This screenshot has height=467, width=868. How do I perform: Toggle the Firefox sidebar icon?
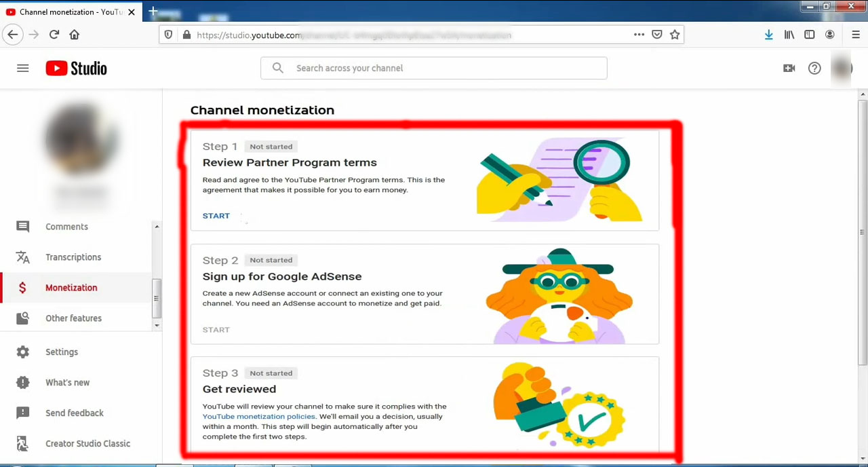810,35
